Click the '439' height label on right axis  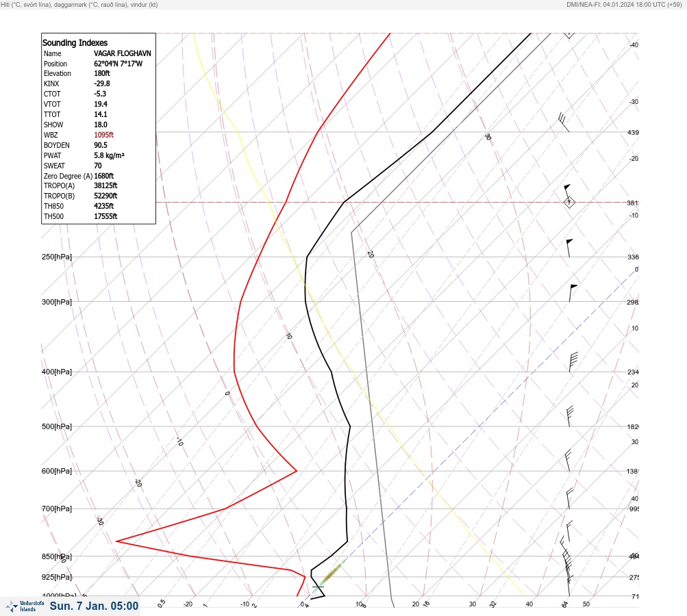coord(633,132)
